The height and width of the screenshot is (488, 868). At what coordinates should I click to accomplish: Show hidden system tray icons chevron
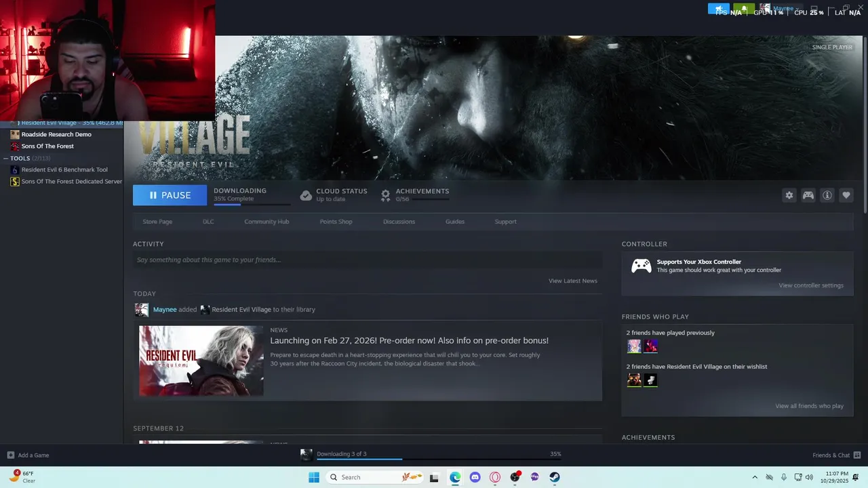click(x=755, y=477)
